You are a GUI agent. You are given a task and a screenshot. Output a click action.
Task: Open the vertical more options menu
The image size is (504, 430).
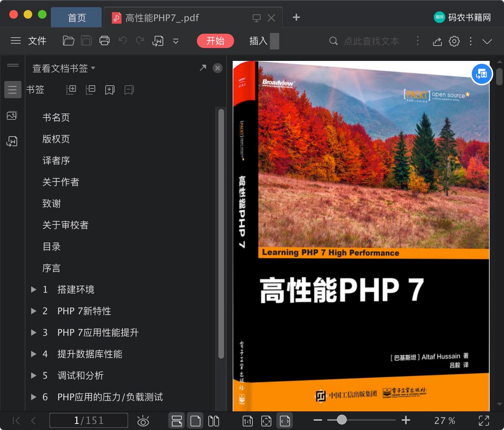[471, 41]
